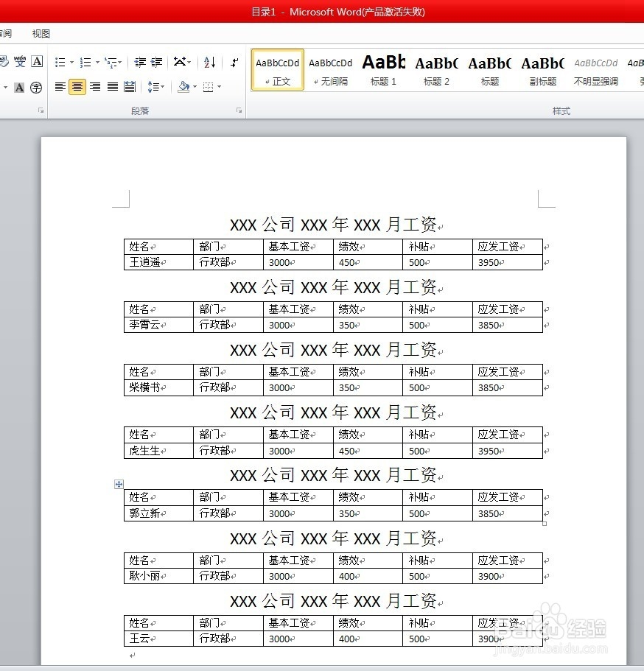Click 500 subsidy cell in 郭立新 row
This screenshot has height=671, width=644.
point(438,513)
